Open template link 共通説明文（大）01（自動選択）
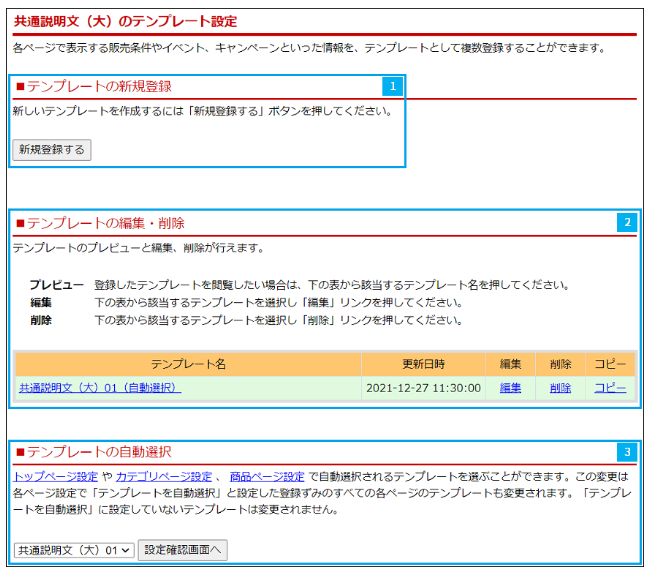Image resolution: width=650 pixels, height=576 pixels. 100,388
